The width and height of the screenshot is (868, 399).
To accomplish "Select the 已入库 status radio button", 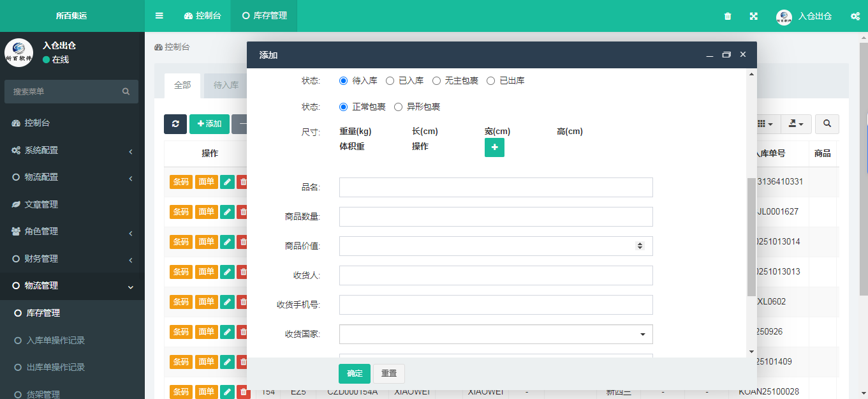I will (390, 81).
